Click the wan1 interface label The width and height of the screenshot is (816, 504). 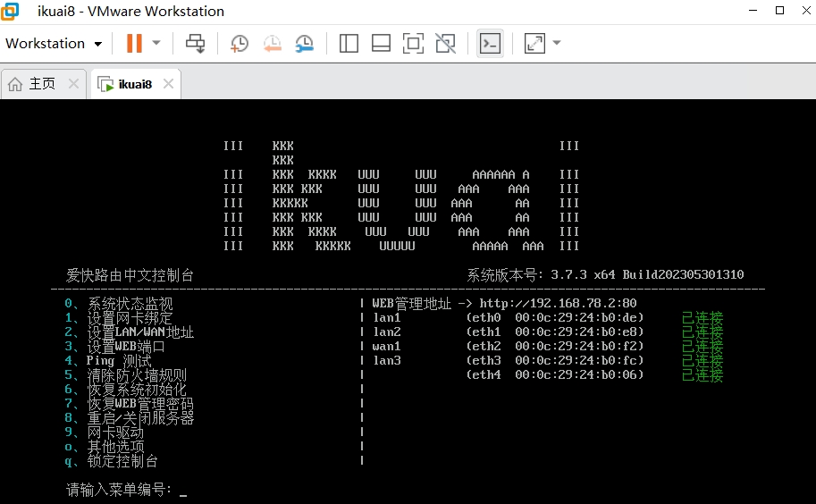pyautogui.click(x=387, y=346)
